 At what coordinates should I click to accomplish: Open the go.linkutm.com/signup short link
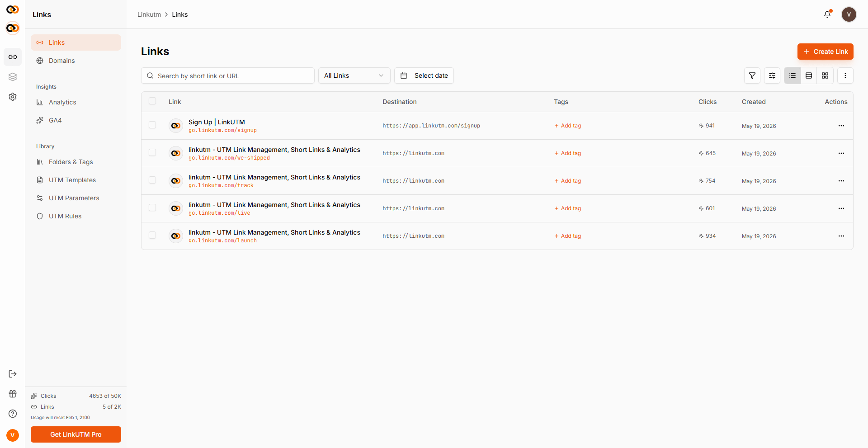[222, 130]
